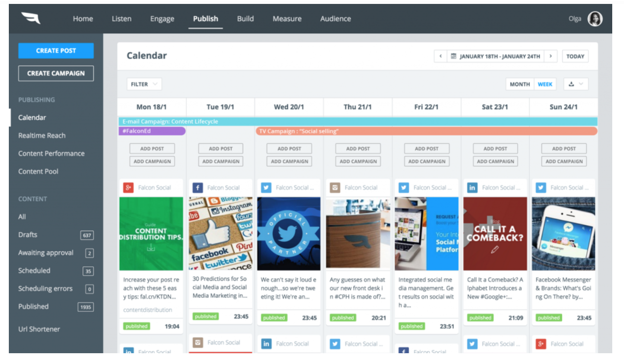Click Twitter icon on Friday's post

click(x=404, y=187)
